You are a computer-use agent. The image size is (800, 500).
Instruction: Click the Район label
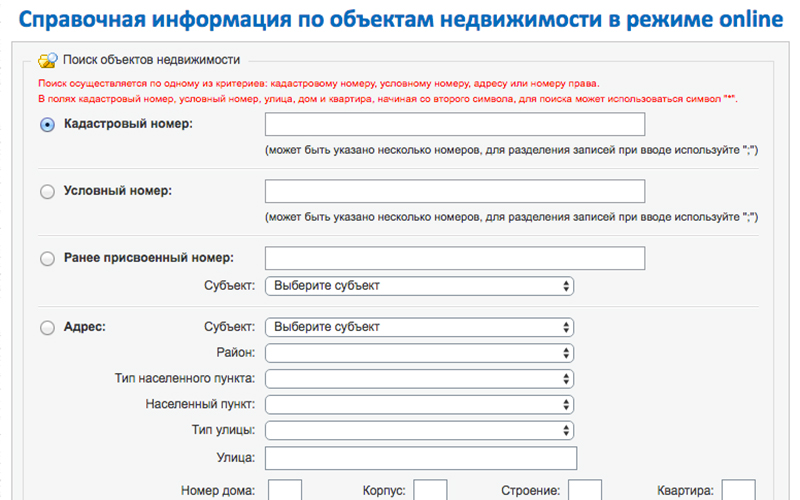pyautogui.click(x=236, y=353)
